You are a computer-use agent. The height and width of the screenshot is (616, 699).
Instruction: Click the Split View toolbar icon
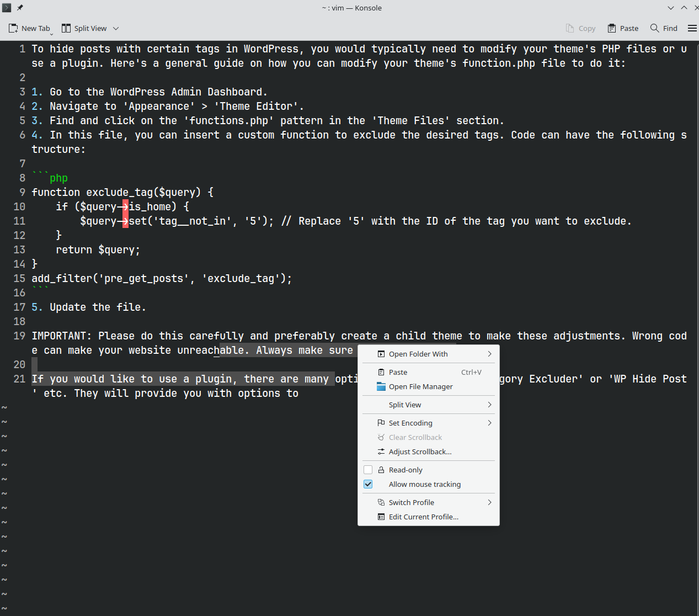(66, 28)
